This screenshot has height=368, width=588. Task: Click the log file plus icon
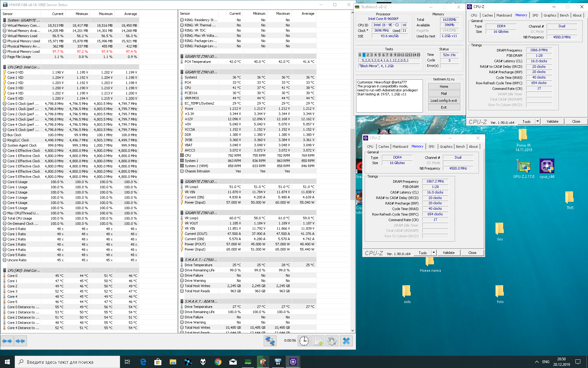pos(318,341)
